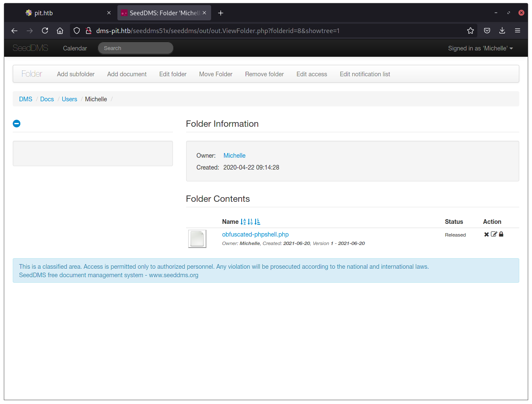Click inside the Search field
532x404 pixels.
click(135, 48)
